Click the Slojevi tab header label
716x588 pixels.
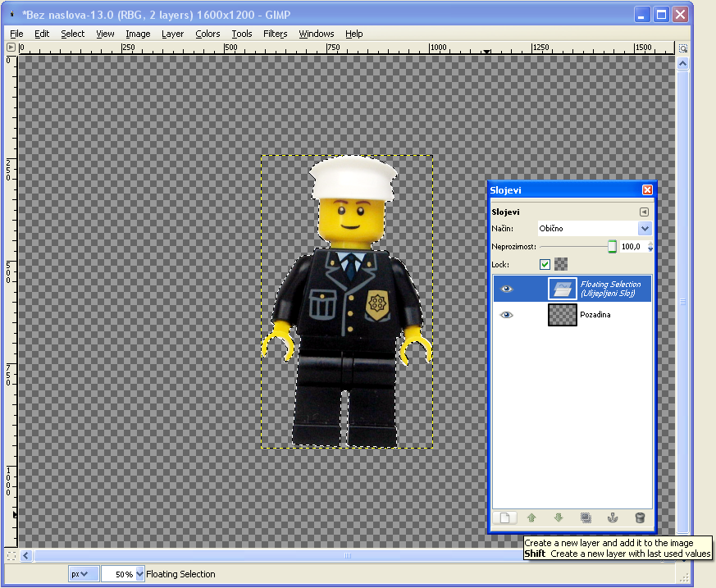coord(505,212)
